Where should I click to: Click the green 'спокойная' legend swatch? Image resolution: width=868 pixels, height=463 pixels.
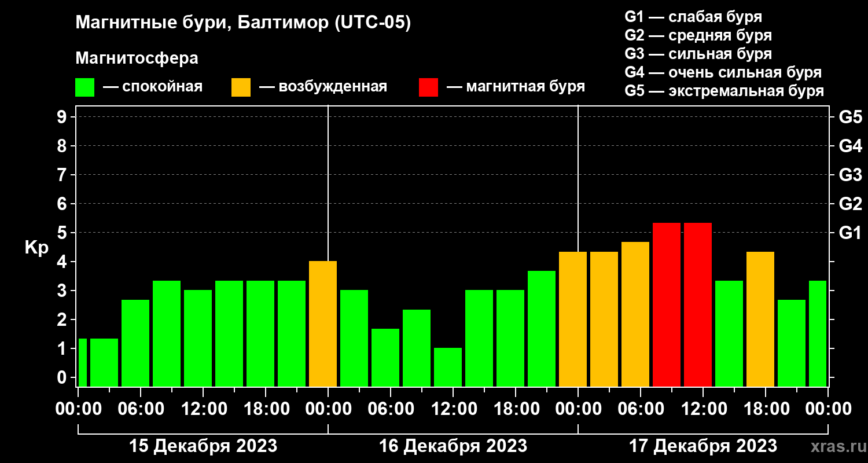point(85,87)
